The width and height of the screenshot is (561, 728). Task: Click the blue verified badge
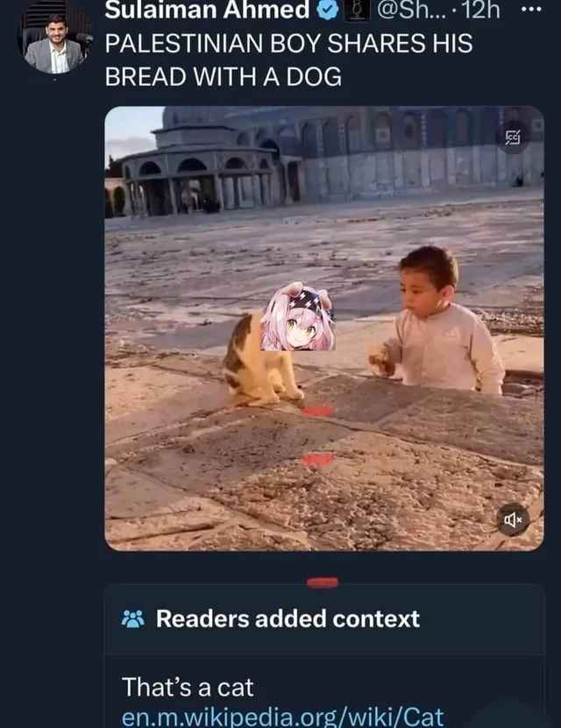click(x=328, y=10)
